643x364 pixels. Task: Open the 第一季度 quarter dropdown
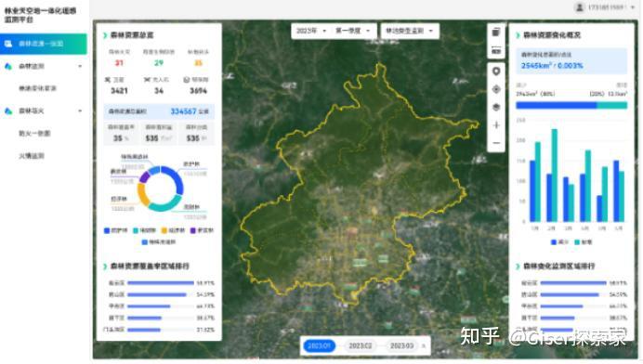353,31
